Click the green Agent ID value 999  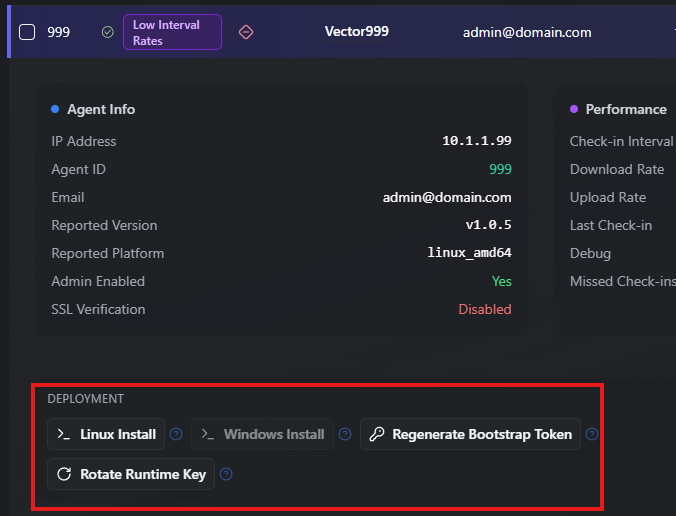(500, 169)
